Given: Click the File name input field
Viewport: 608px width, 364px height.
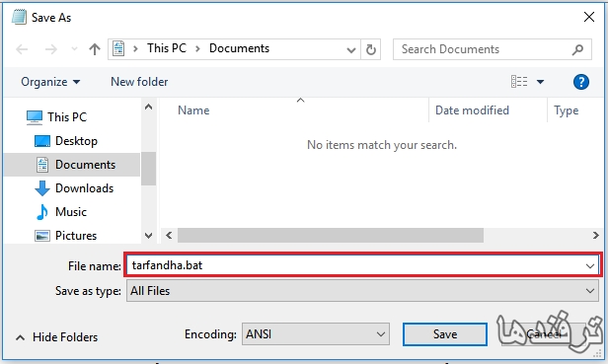Looking at the screenshot, I should pos(362,265).
